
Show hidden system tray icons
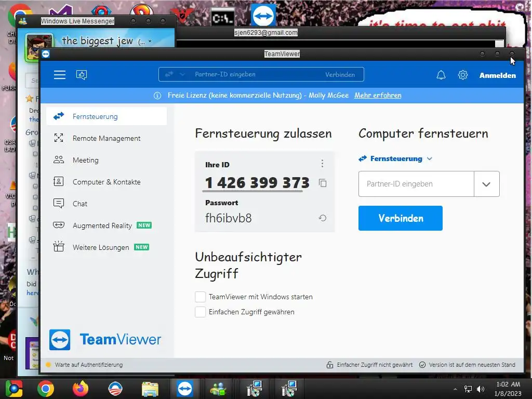click(455, 389)
